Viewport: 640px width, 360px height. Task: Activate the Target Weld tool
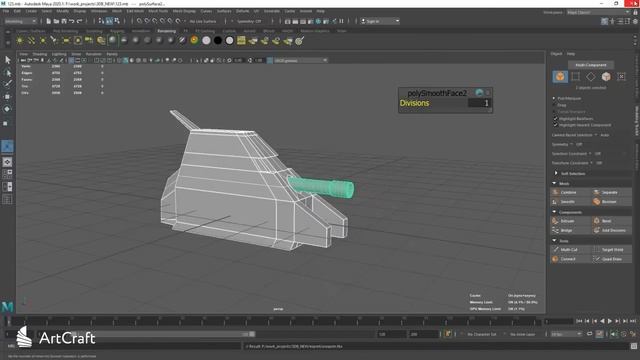point(611,249)
